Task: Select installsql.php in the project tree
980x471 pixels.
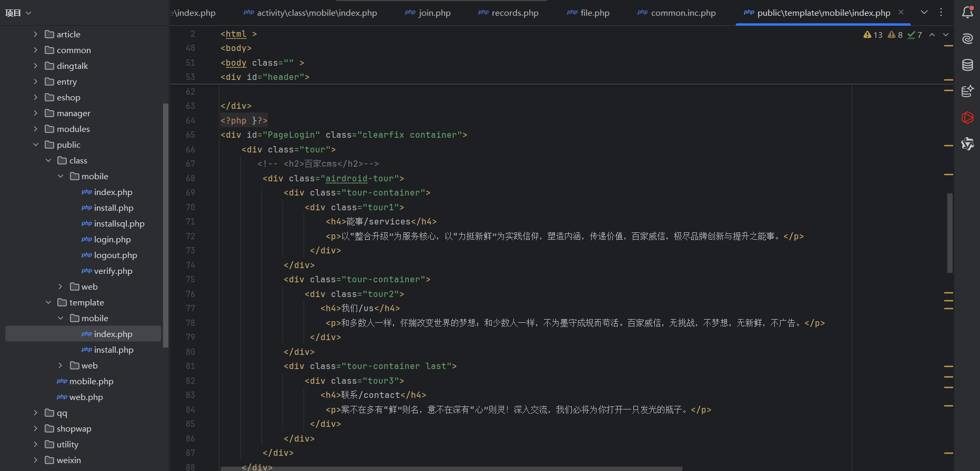Action: point(119,223)
